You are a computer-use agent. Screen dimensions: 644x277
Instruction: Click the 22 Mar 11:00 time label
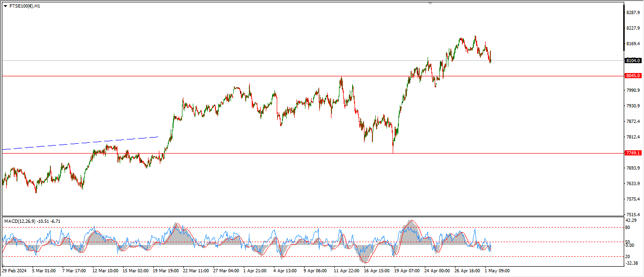click(x=196, y=271)
